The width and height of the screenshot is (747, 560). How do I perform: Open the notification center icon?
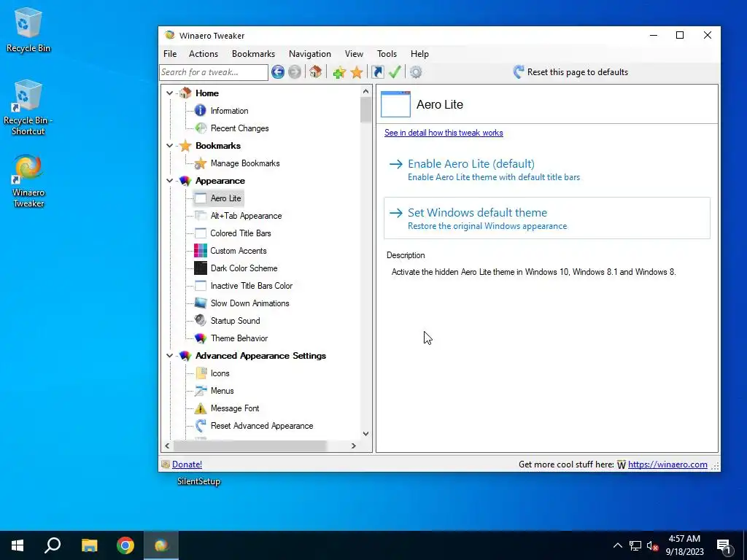[x=724, y=545]
